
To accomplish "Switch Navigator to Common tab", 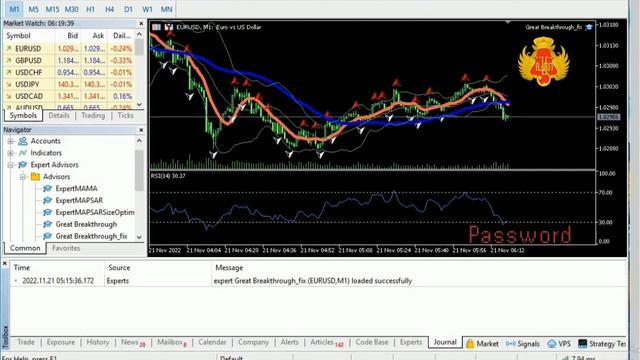I will click(x=25, y=248).
